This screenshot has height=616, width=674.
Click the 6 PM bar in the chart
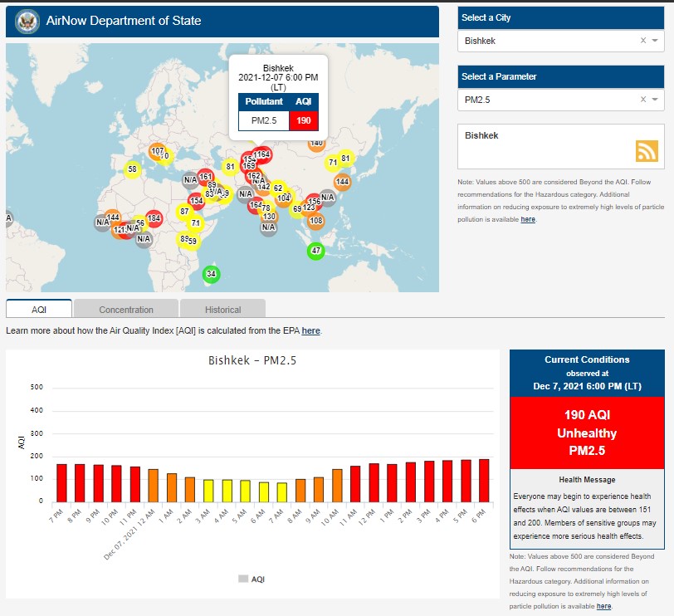(484, 480)
